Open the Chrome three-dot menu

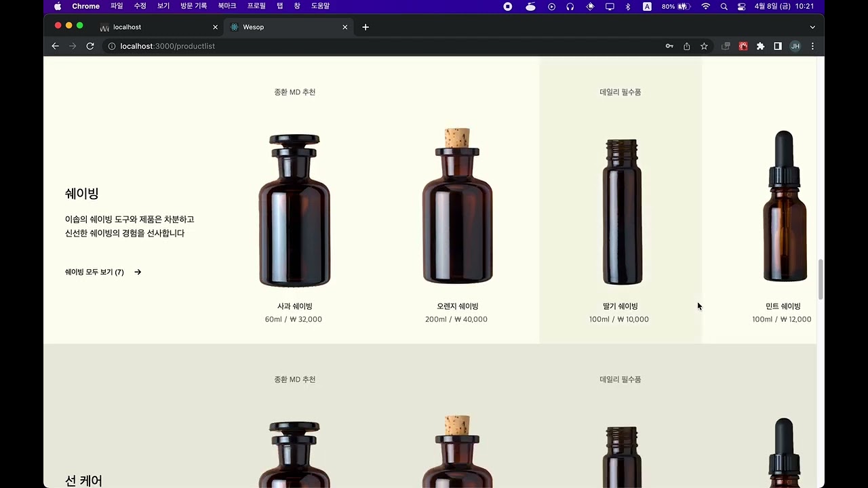pos(812,46)
